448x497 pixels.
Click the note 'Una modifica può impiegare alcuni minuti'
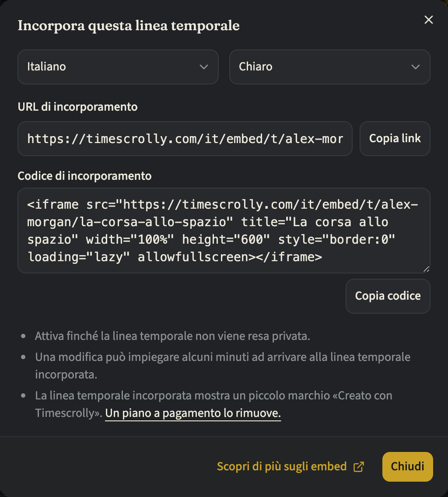[223, 366]
